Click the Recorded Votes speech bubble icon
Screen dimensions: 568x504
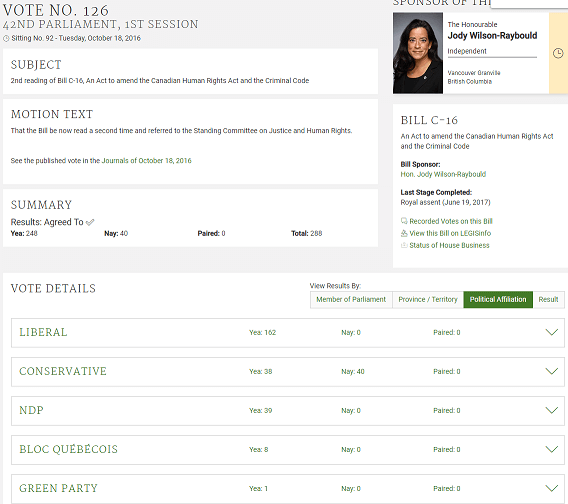tap(404, 221)
